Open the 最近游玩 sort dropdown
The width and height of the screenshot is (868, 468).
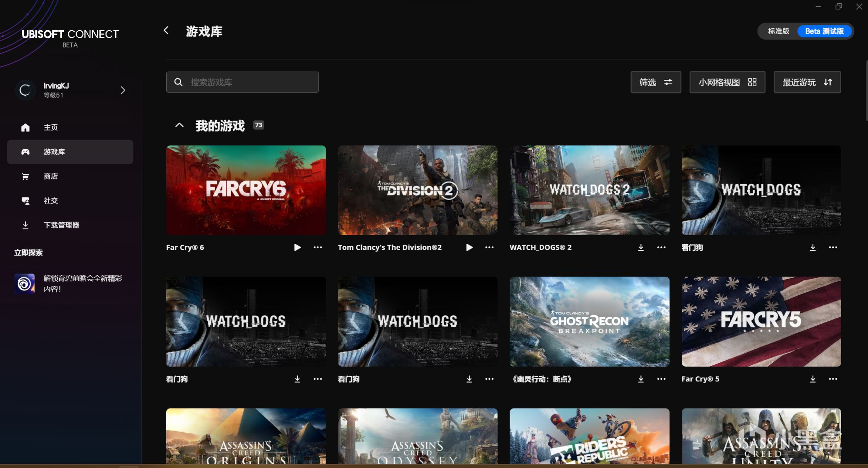click(x=807, y=82)
